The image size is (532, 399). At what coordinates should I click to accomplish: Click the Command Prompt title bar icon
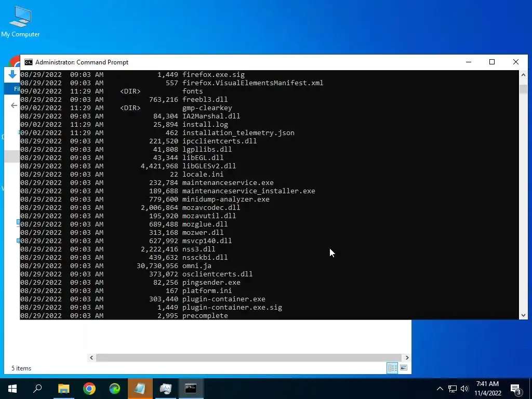(29, 62)
